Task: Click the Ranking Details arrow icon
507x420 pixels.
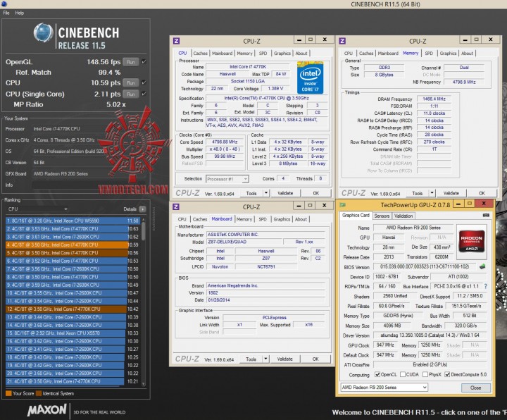Action: (142, 209)
